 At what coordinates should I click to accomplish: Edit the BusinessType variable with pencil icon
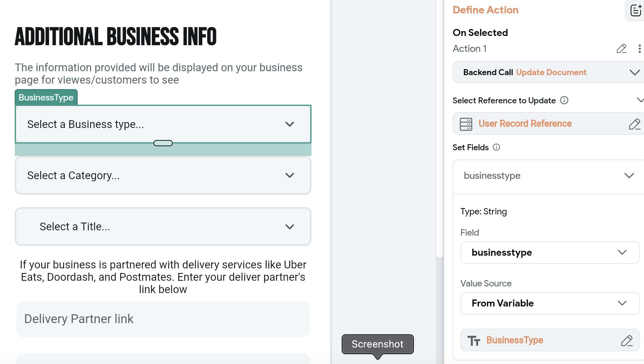(627, 341)
